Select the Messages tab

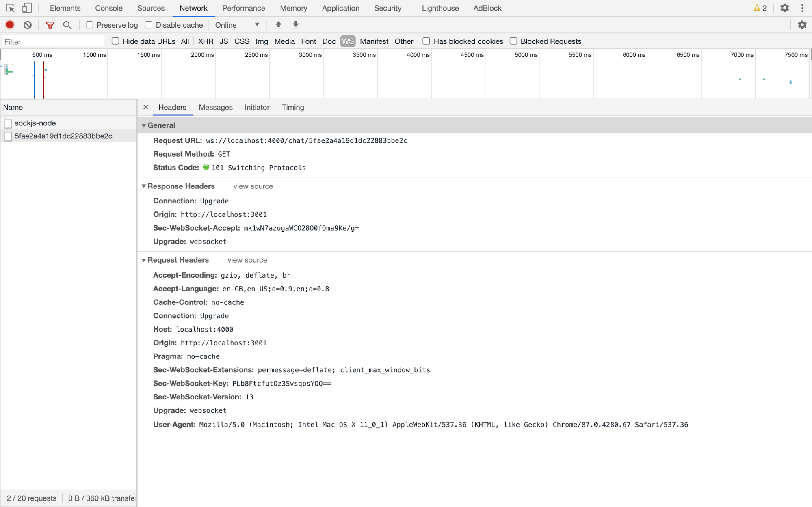coord(215,107)
